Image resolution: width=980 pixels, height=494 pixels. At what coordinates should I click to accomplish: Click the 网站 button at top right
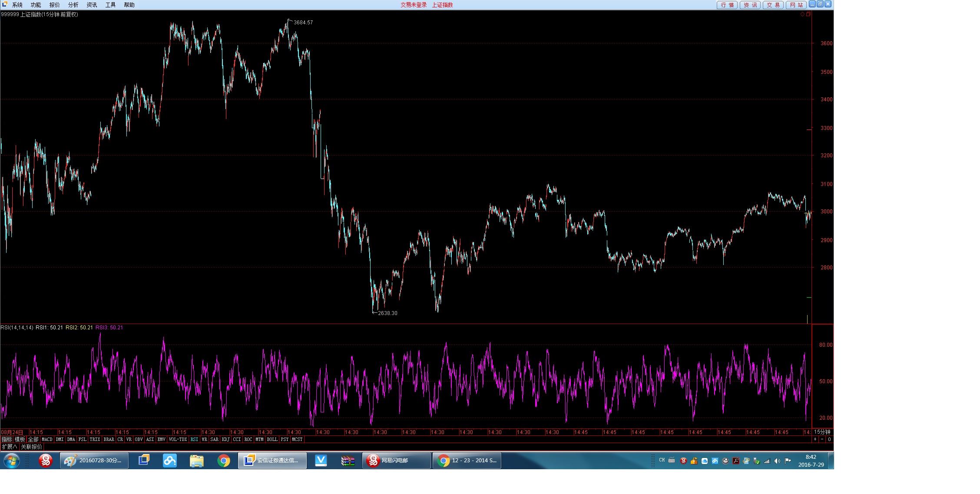coord(796,5)
